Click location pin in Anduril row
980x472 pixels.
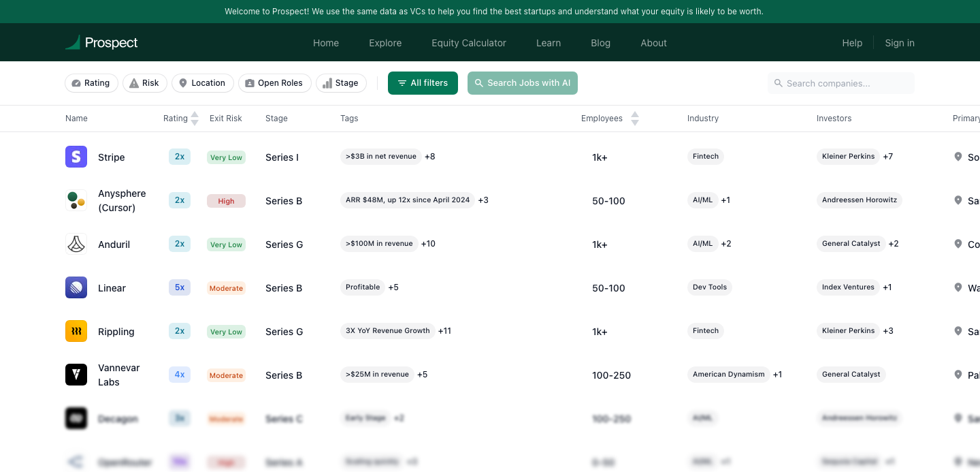tap(958, 244)
